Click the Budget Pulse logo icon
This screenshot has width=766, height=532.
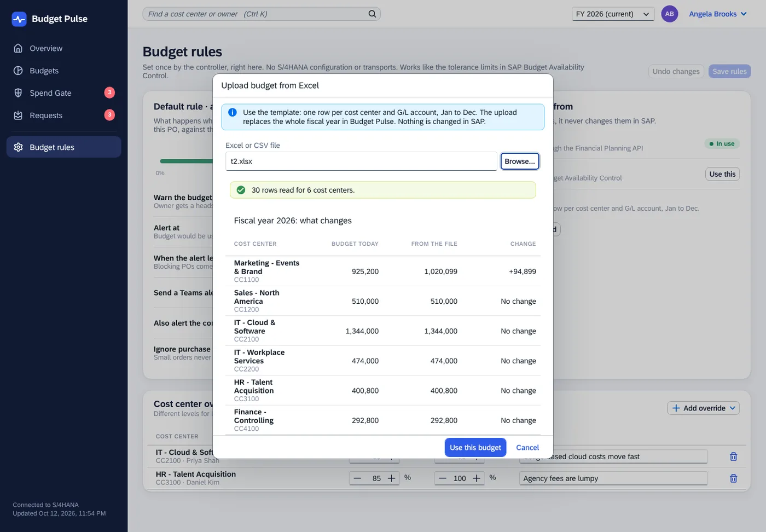pyautogui.click(x=19, y=19)
